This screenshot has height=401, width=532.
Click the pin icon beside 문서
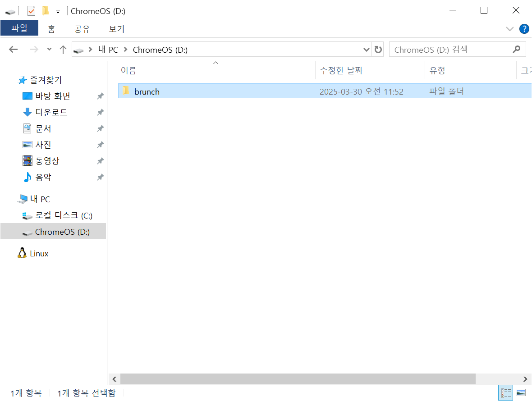point(100,128)
